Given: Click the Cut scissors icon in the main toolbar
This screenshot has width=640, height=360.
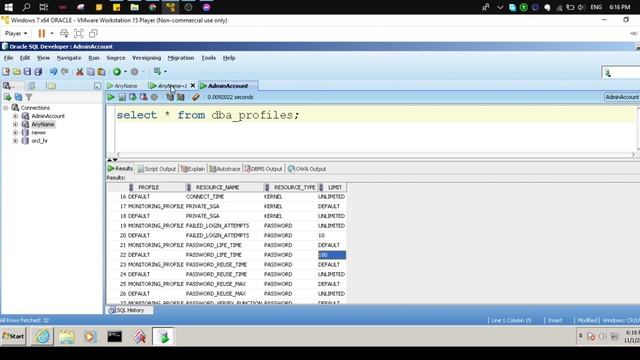Looking at the screenshot, I should (80, 72).
